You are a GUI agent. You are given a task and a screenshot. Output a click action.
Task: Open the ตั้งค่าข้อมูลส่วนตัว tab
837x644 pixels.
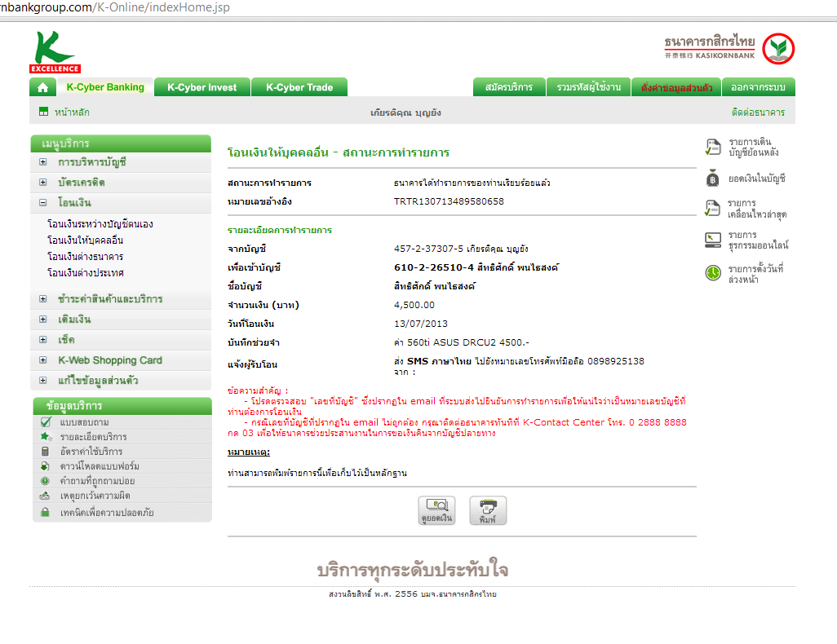676,87
